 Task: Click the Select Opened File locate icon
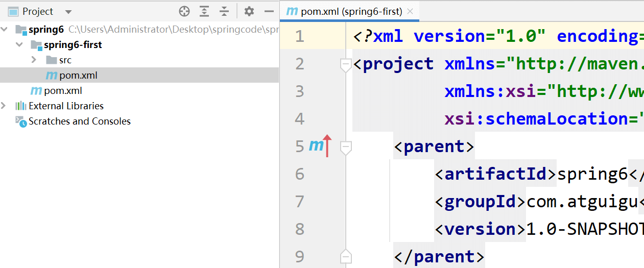[x=184, y=11]
